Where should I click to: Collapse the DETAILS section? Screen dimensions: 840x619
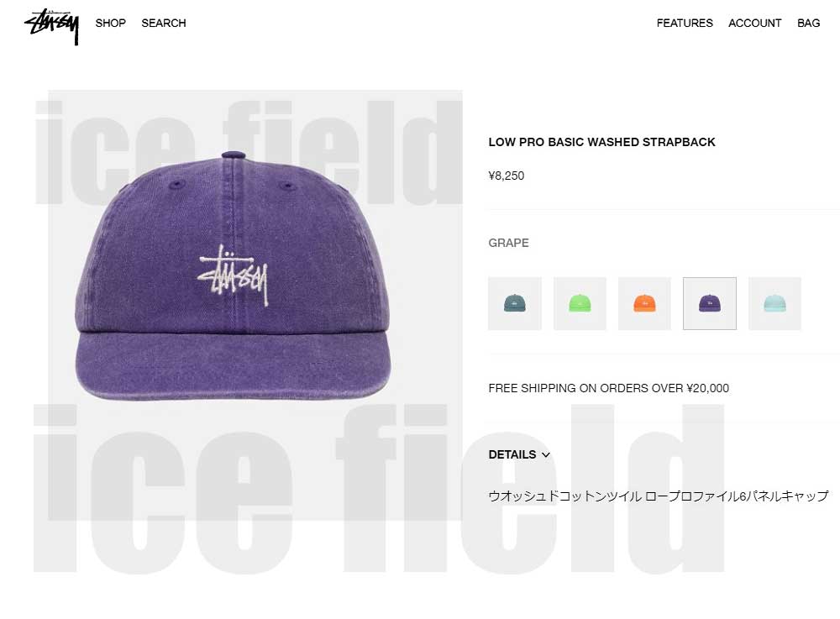tap(519, 454)
